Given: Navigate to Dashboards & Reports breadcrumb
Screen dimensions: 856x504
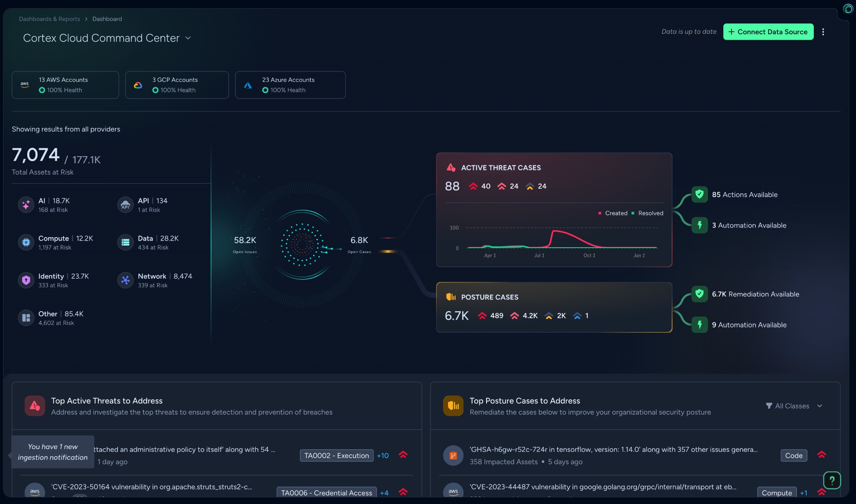Looking at the screenshot, I should click(x=49, y=19).
